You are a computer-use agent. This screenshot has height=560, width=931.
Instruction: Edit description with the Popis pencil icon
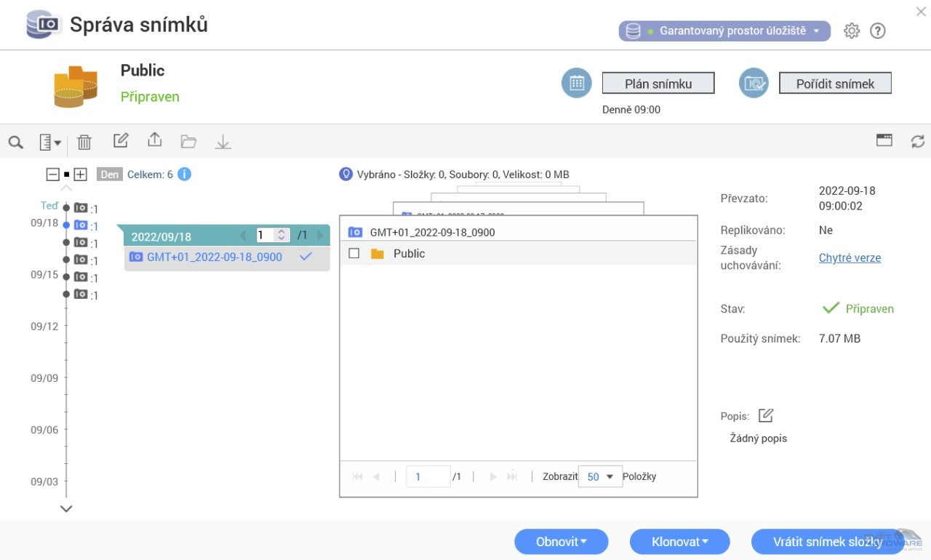766,416
